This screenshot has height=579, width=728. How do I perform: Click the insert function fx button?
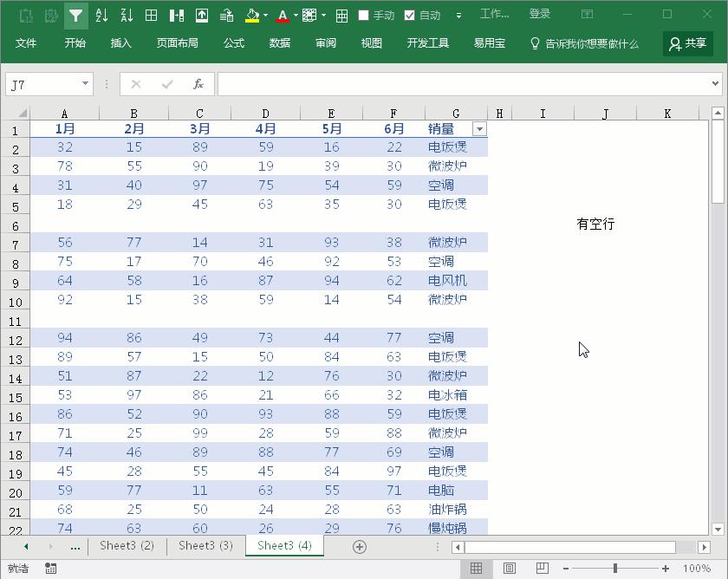point(198,84)
